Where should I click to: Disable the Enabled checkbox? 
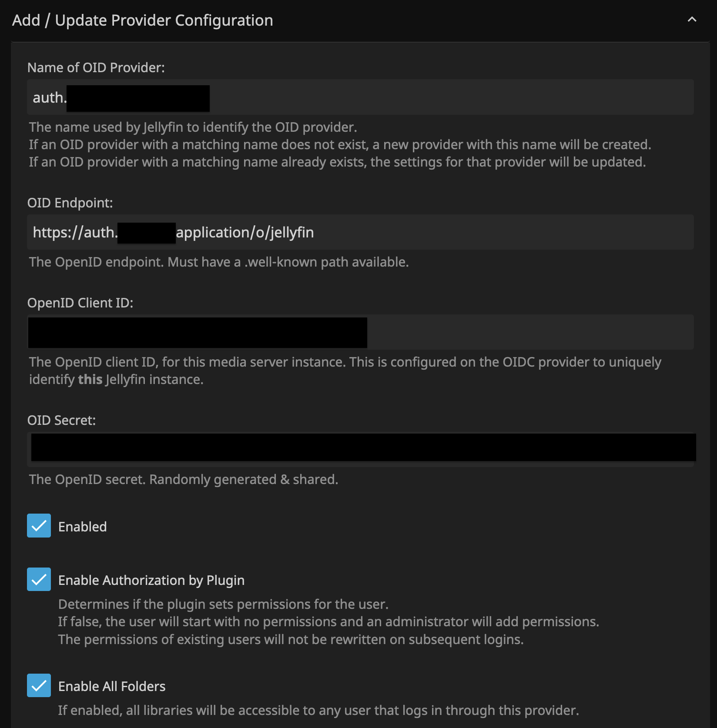39,526
